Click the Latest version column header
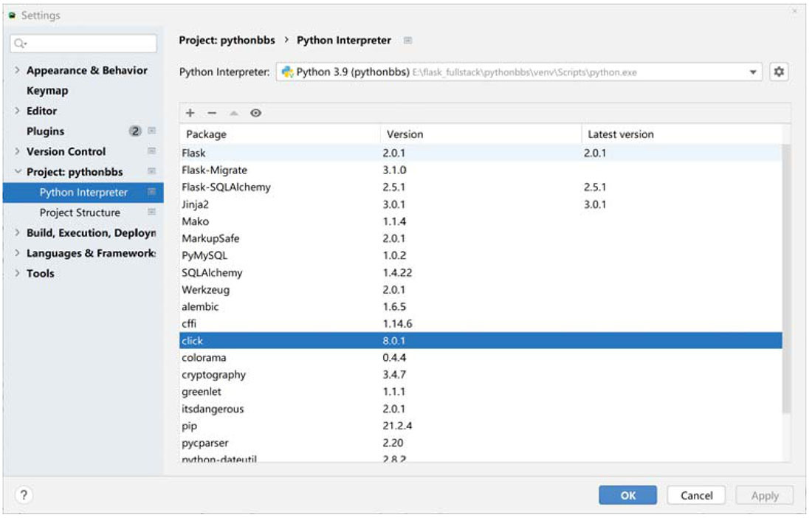812x518 pixels. coord(683,134)
